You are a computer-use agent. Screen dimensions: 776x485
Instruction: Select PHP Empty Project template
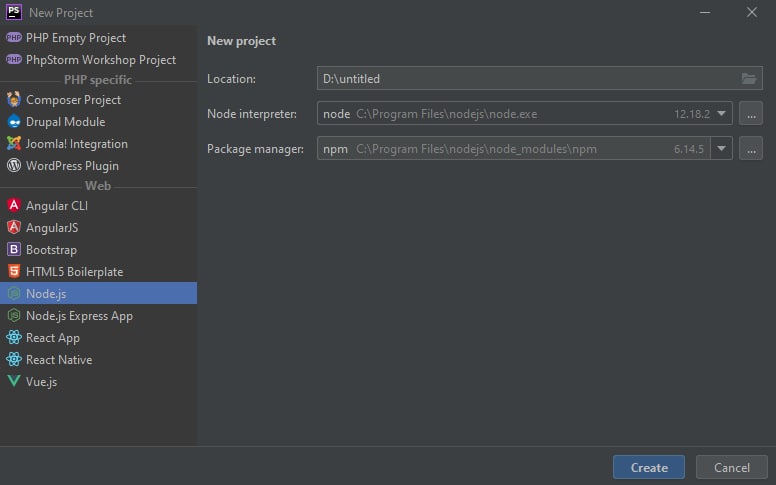pos(98,38)
